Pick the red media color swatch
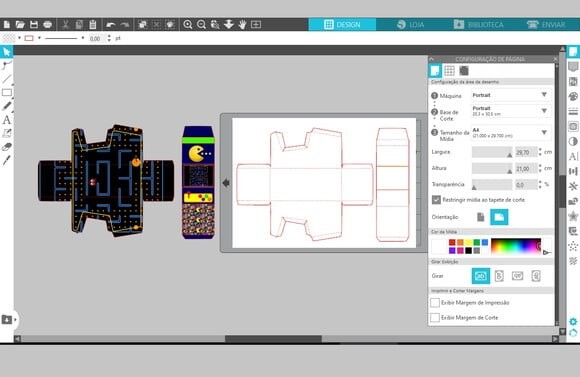The width and height of the screenshot is (580, 377). pyautogui.click(x=452, y=242)
